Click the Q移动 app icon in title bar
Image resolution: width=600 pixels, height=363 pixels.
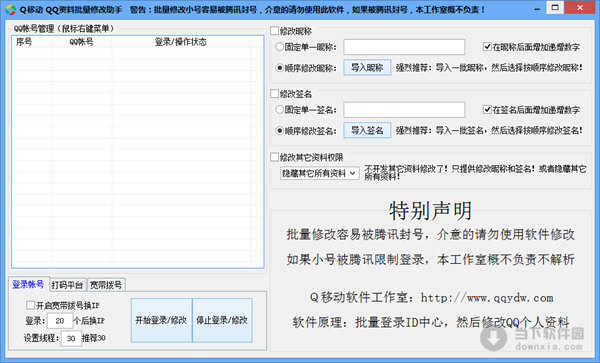point(10,10)
